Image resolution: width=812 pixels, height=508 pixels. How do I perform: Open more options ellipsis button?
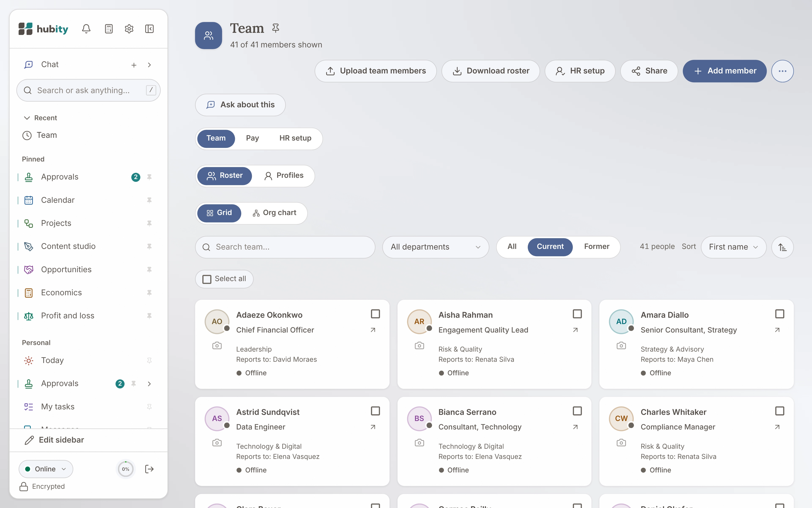point(782,71)
